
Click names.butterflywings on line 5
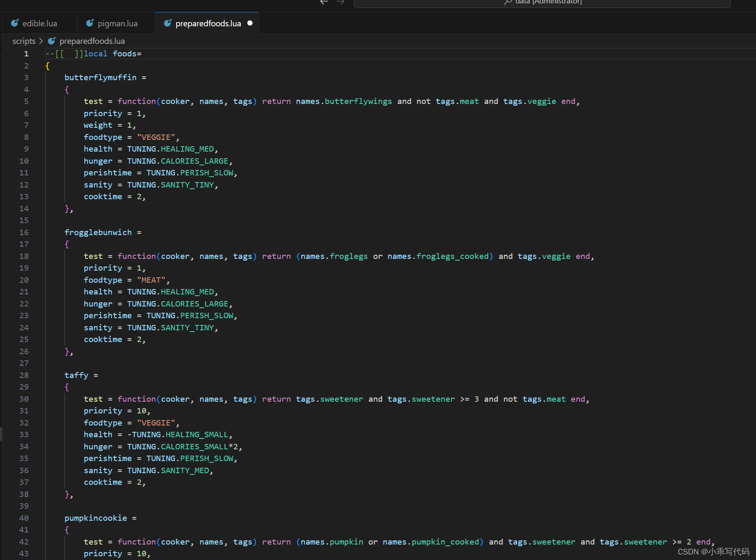pos(344,101)
